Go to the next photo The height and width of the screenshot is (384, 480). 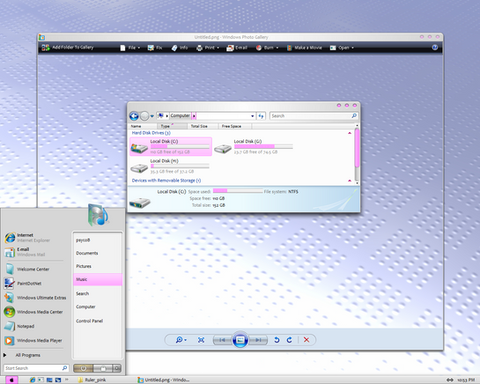pyautogui.click(x=258, y=340)
